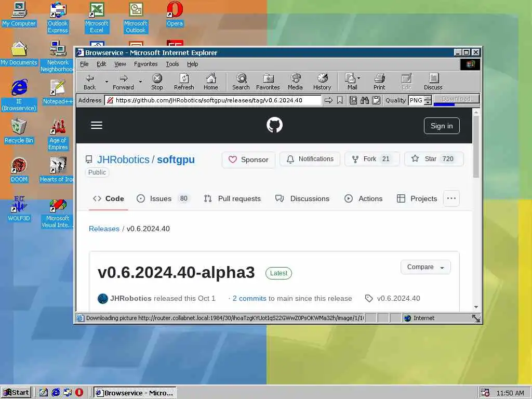Fork the repository with Fork button

coord(372,159)
